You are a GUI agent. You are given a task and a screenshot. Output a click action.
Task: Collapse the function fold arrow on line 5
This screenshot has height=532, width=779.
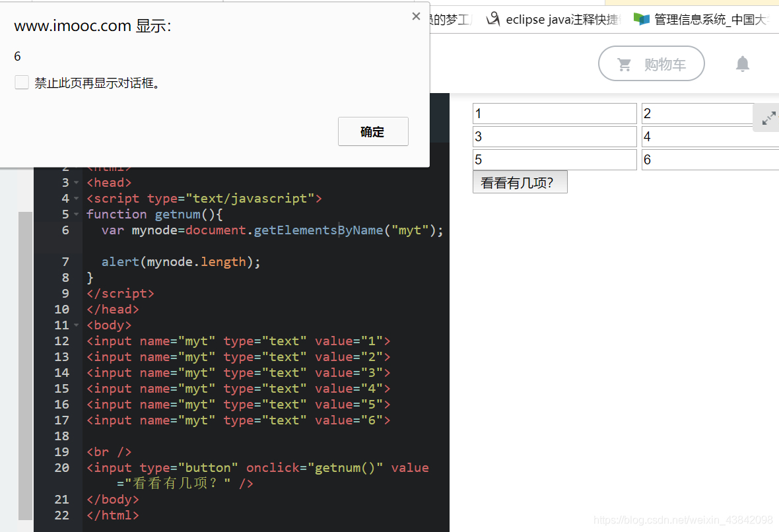pos(76,215)
